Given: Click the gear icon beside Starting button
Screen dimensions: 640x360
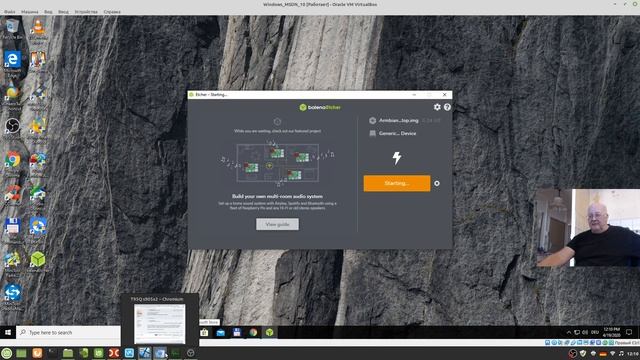Looking at the screenshot, I should coord(437,183).
